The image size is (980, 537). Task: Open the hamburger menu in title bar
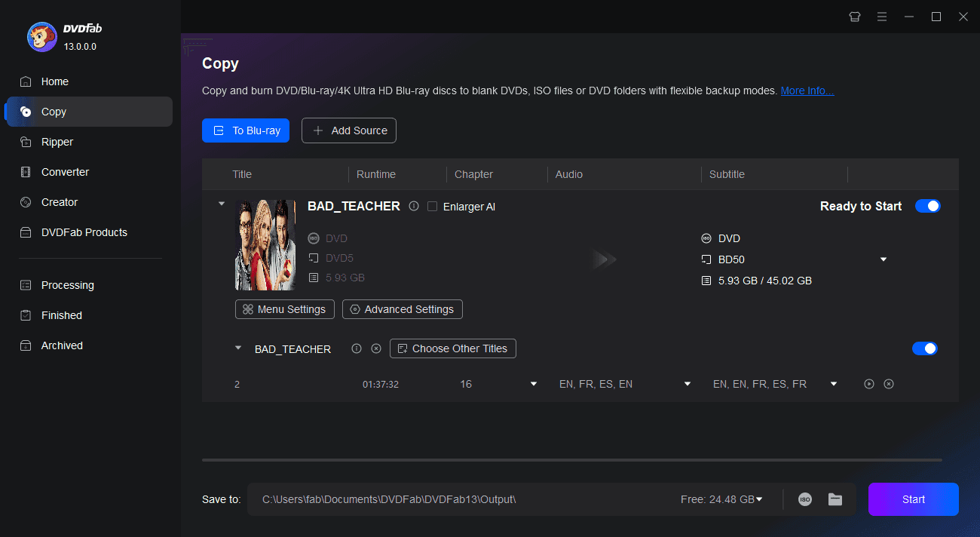coord(882,17)
